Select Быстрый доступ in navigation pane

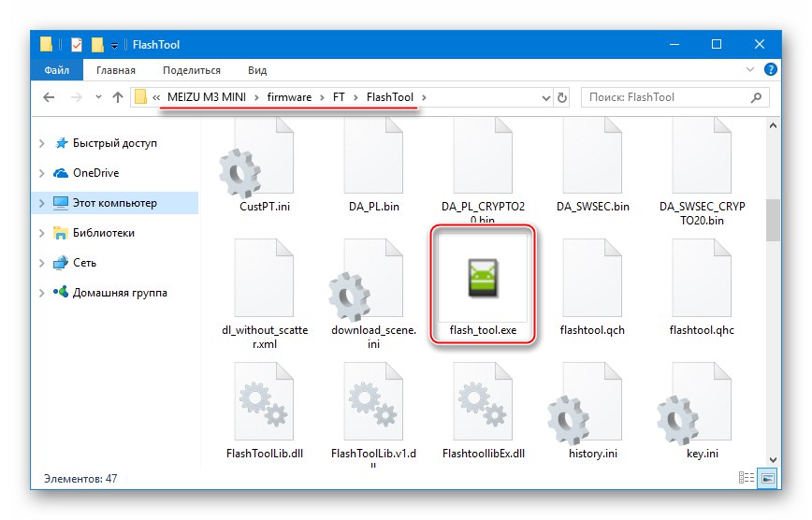pos(114,143)
